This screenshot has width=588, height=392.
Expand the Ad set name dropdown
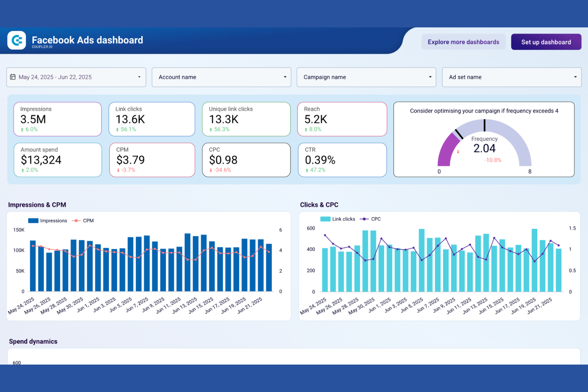pyautogui.click(x=512, y=77)
